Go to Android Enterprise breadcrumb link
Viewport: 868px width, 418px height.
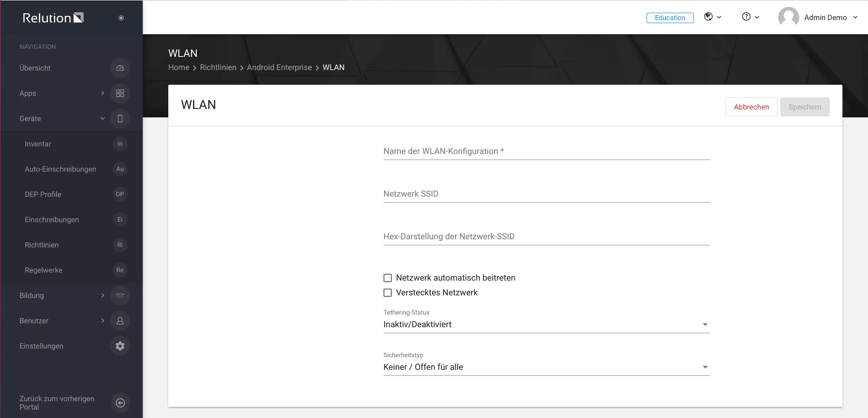(279, 67)
